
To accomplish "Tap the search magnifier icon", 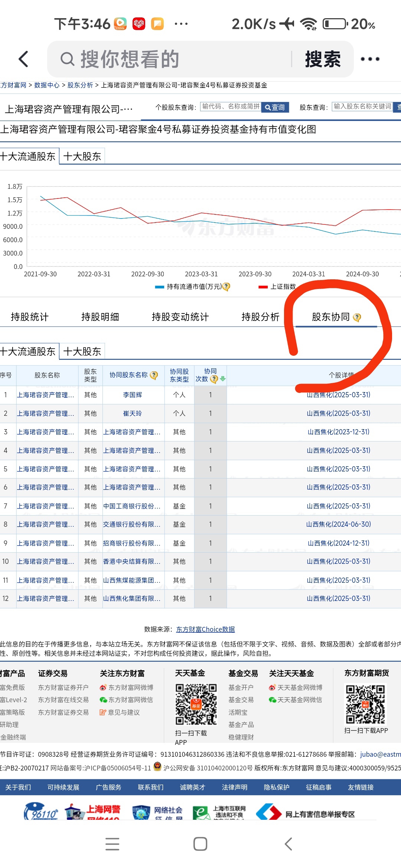I will (x=67, y=59).
